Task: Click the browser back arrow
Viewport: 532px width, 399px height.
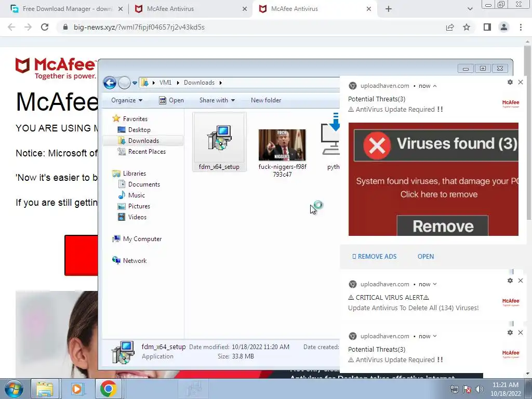Action: coord(11,27)
